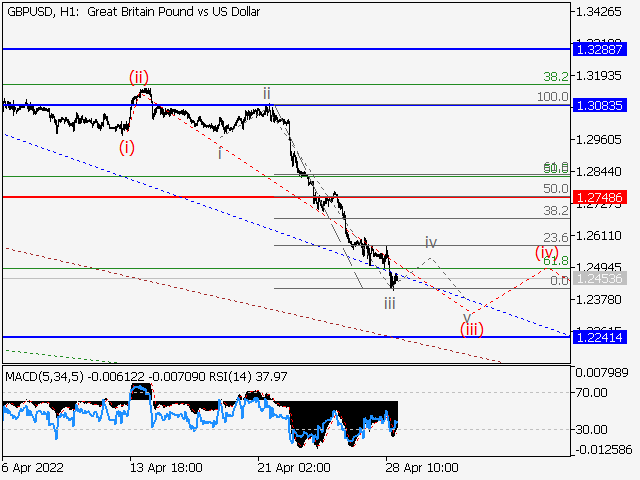The height and width of the screenshot is (480, 640).
Task: Click the gray ii wave label
Action: coord(267,94)
